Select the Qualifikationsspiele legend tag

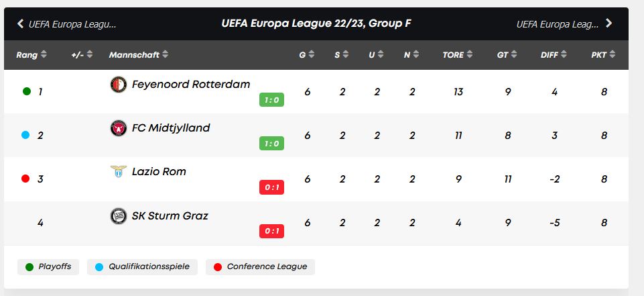[x=142, y=267]
